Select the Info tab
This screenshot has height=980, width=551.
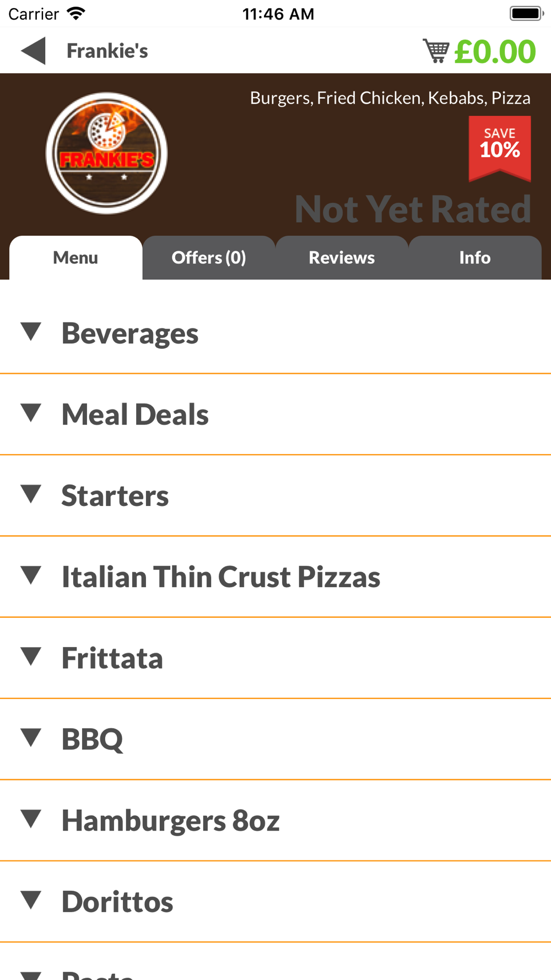click(x=475, y=257)
